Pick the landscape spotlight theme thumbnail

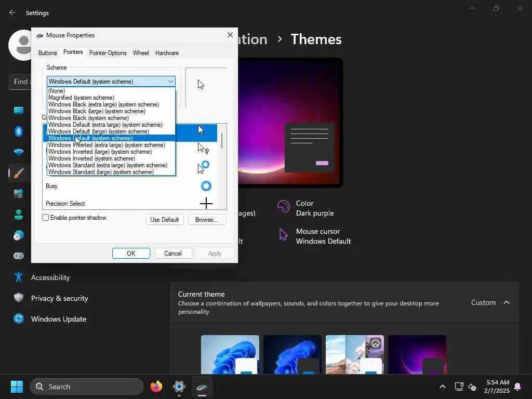click(x=355, y=354)
